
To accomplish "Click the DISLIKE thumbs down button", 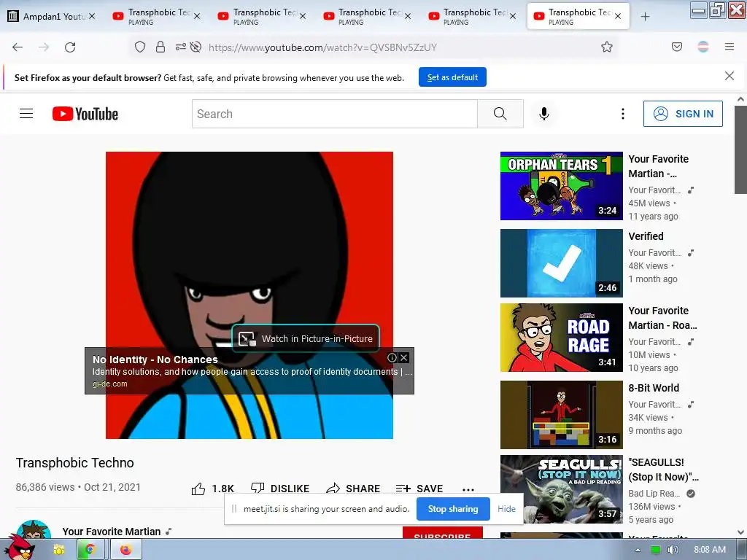I will [x=280, y=489].
